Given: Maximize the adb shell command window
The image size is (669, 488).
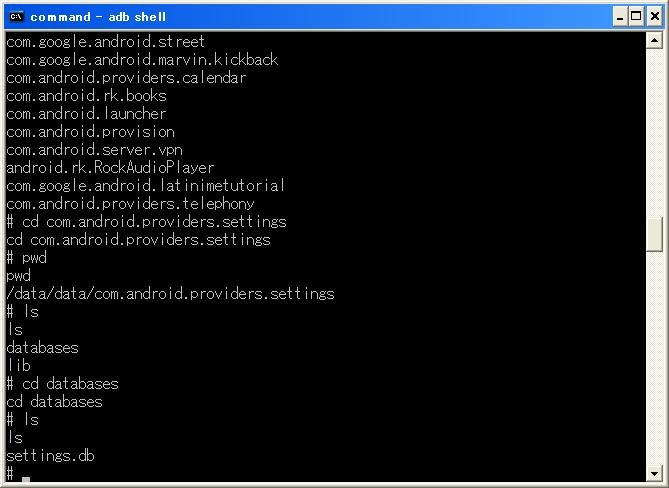Looking at the screenshot, I should tap(636, 17).
